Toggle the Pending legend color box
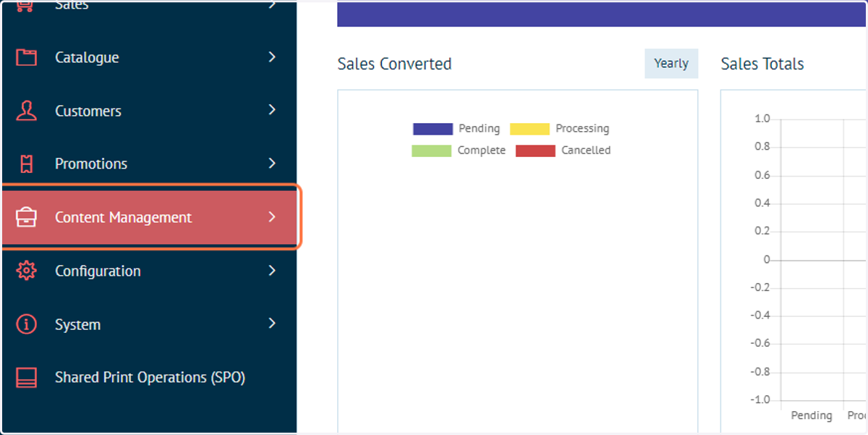Viewport: 868px width, 435px height. 433,129
